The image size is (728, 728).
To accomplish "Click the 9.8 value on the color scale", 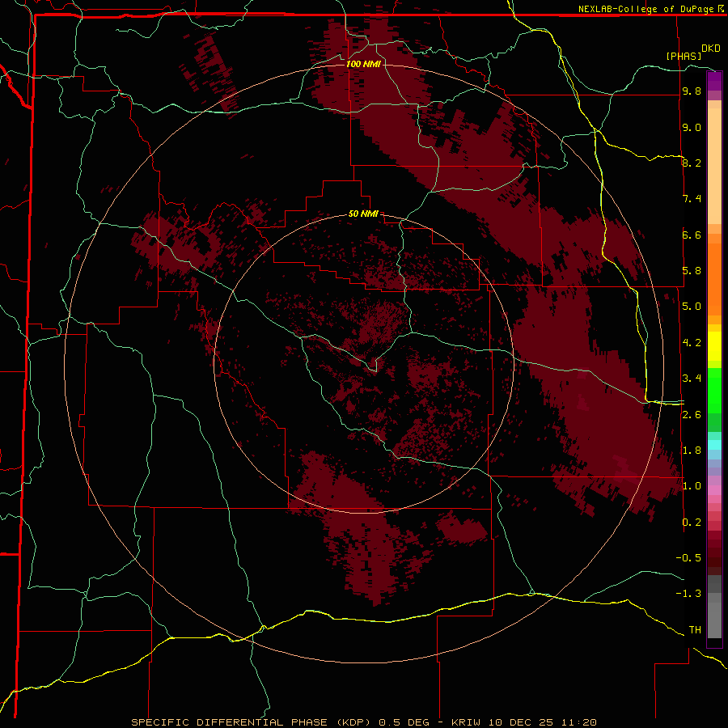I will coord(692,91).
